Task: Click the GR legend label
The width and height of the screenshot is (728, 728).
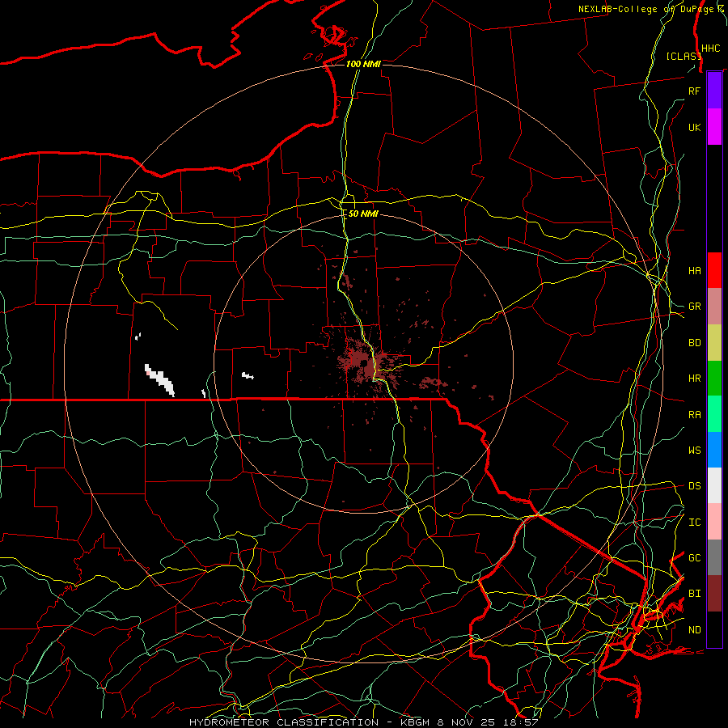Action: point(694,307)
